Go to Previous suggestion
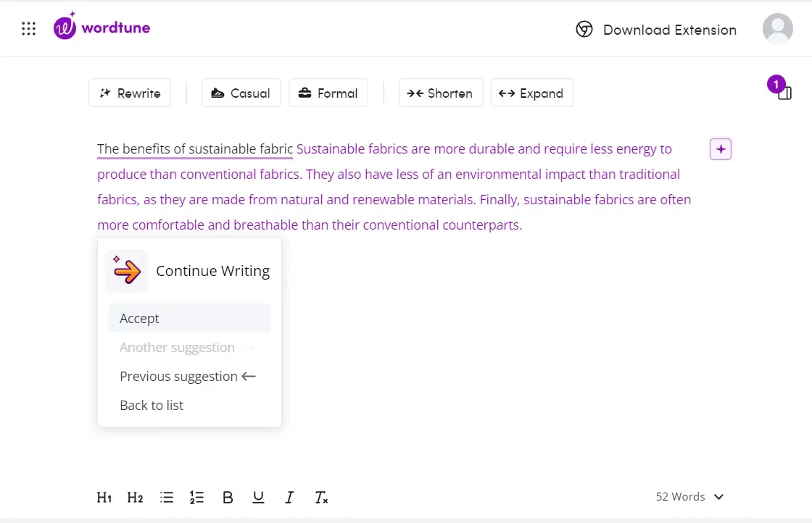The width and height of the screenshot is (812, 523). [x=189, y=376]
